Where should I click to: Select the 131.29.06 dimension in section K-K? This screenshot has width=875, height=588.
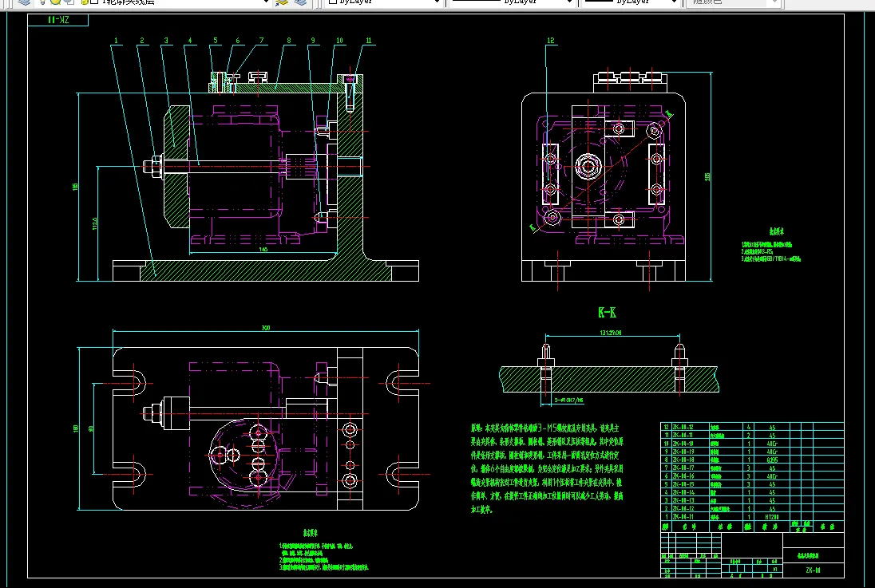(x=609, y=333)
